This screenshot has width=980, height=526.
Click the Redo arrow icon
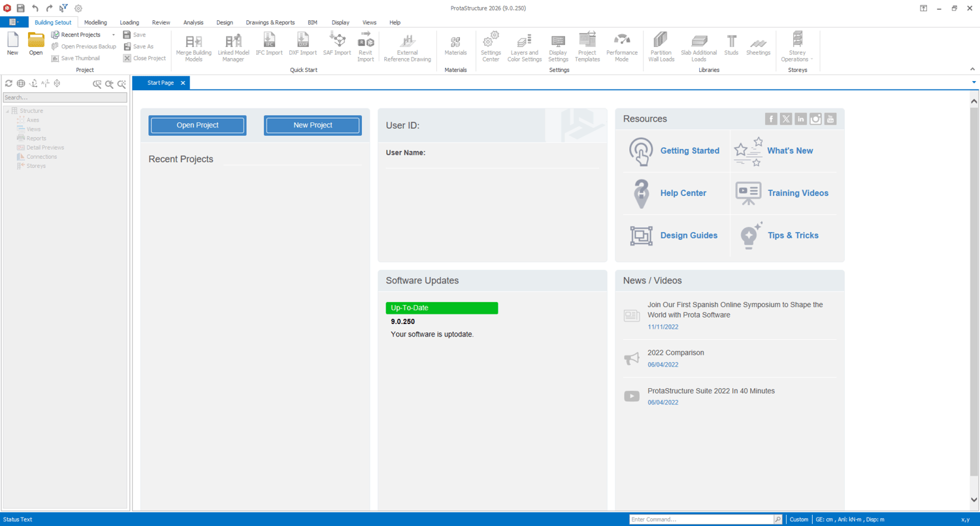[x=49, y=8]
